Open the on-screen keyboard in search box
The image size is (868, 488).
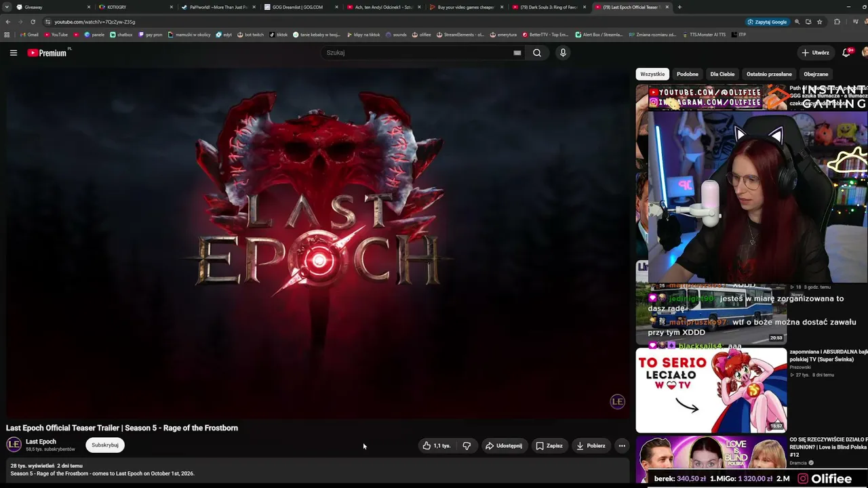pyautogui.click(x=517, y=53)
